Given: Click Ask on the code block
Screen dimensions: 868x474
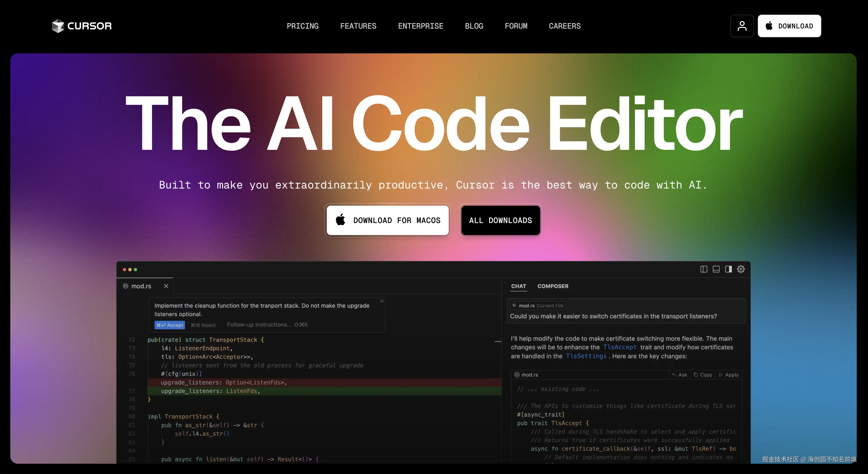Looking at the screenshot, I should click(x=680, y=375).
